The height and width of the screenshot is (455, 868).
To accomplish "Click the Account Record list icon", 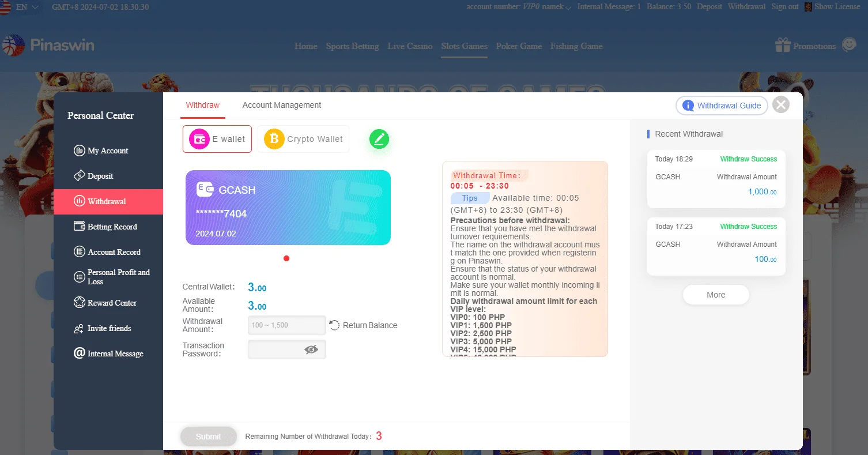I will (x=80, y=252).
